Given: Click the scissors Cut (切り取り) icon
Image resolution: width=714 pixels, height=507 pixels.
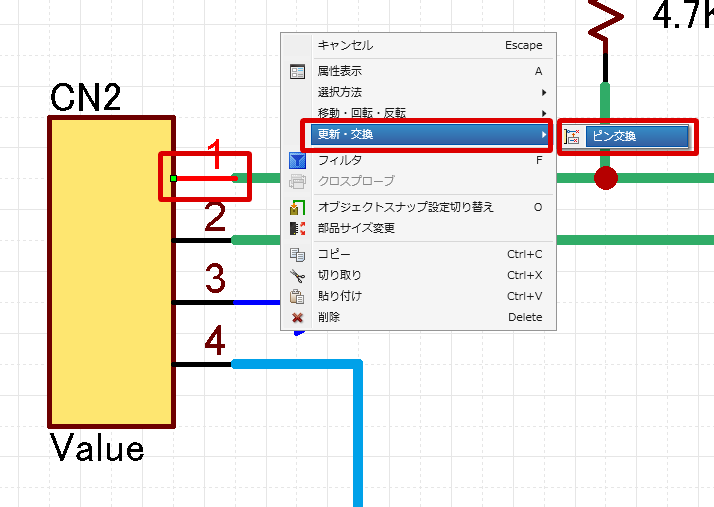Looking at the screenshot, I should pos(297,275).
